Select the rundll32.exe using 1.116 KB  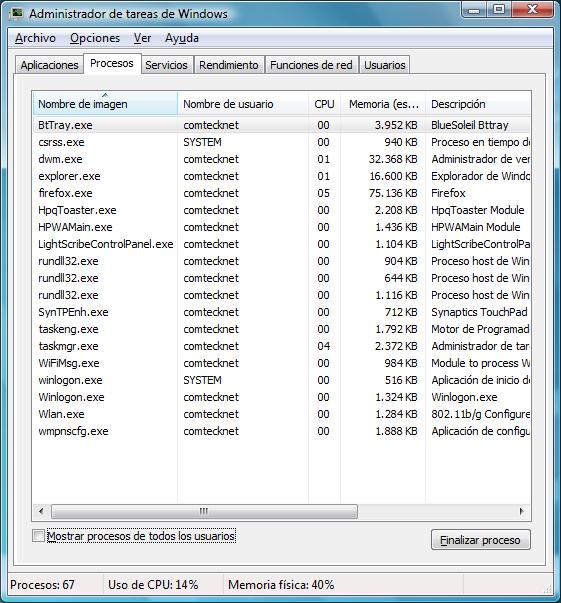(281, 295)
